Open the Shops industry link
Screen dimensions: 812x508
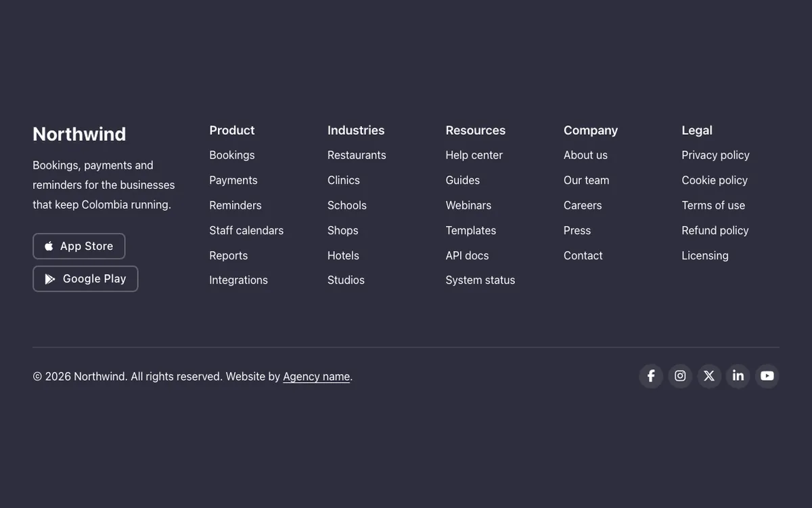(x=343, y=230)
